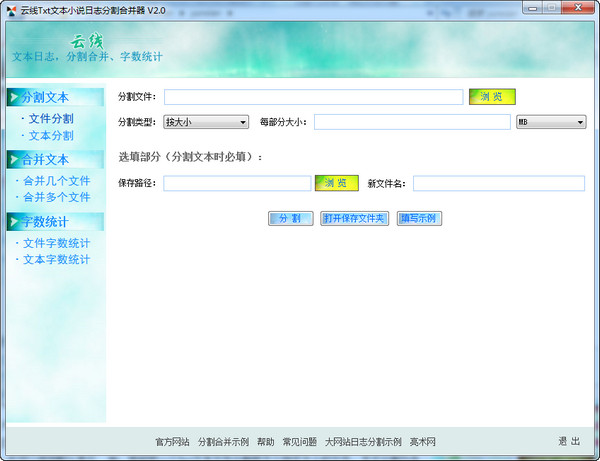Click the 打开保存文件夹 button
Viewport: 600px width, 461px height.
coord(355,218)
